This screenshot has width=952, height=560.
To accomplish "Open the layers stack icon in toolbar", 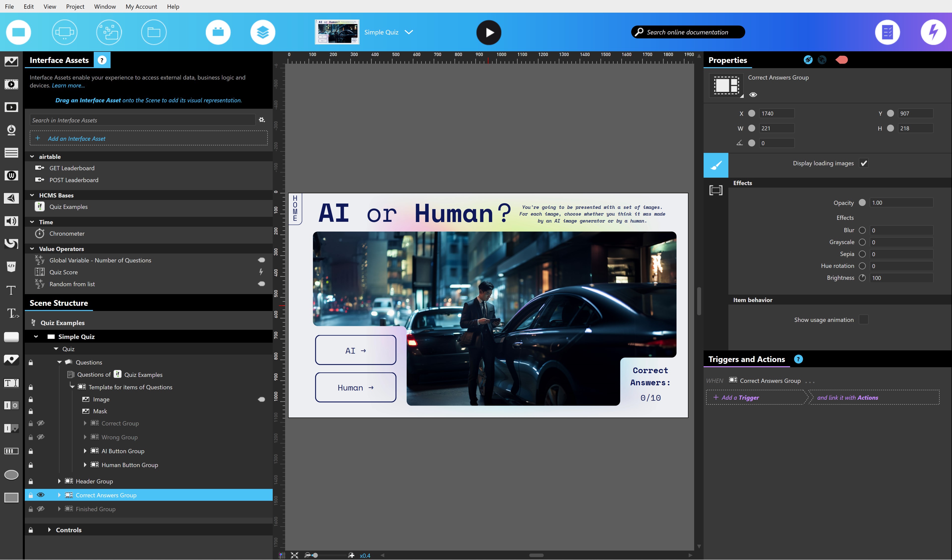I will (263, 32).
